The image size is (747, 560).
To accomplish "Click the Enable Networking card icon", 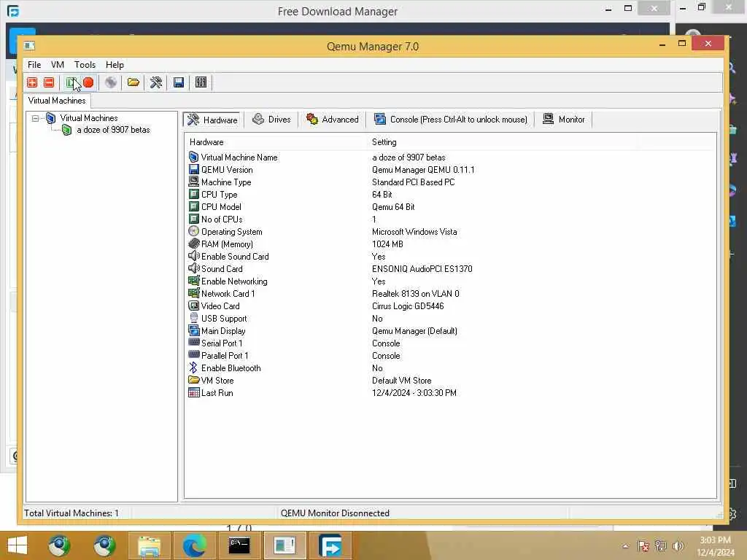I will (193, 281).
